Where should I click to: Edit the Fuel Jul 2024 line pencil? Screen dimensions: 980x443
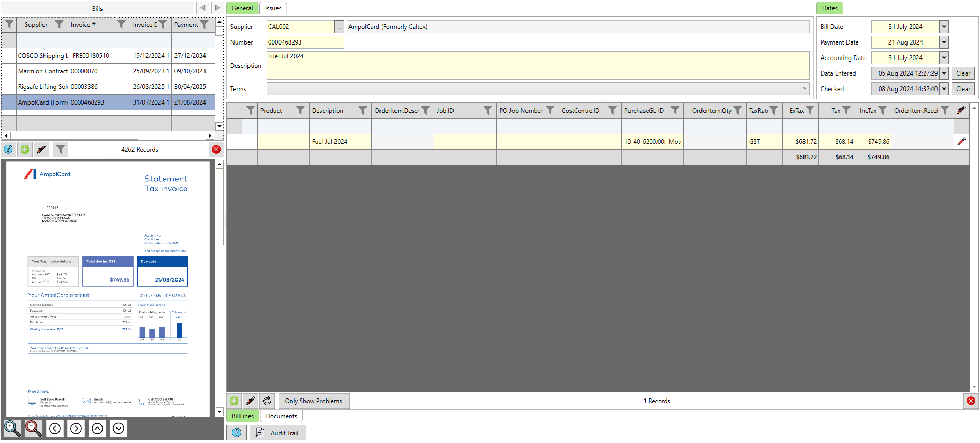point(961,142)
